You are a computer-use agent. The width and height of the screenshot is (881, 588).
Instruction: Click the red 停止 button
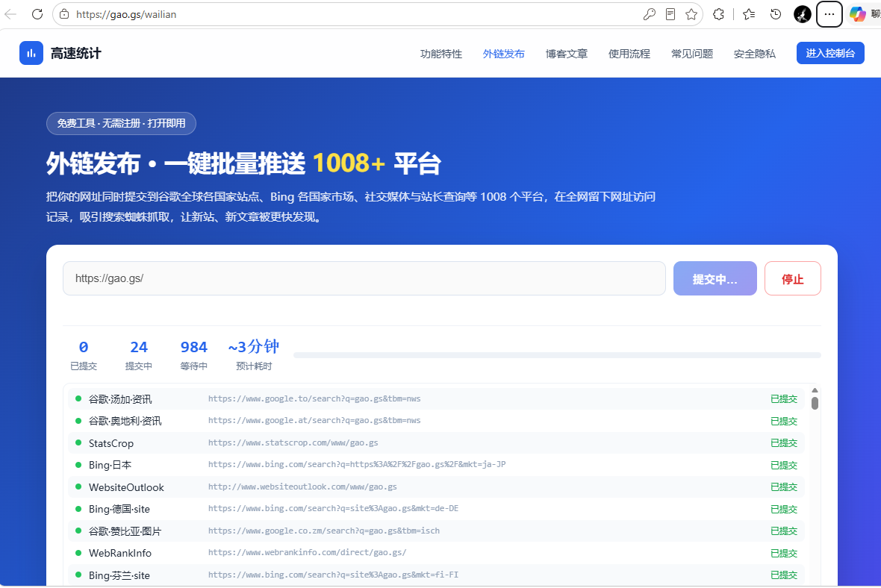click(x=793, y=278)
